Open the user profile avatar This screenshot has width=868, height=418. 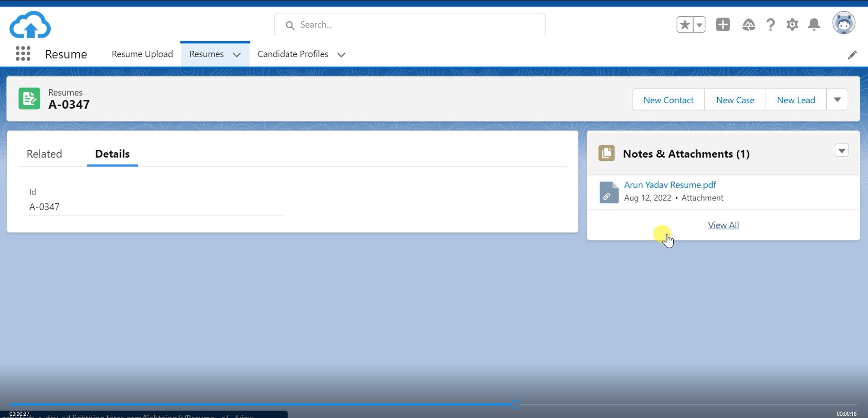844,23
